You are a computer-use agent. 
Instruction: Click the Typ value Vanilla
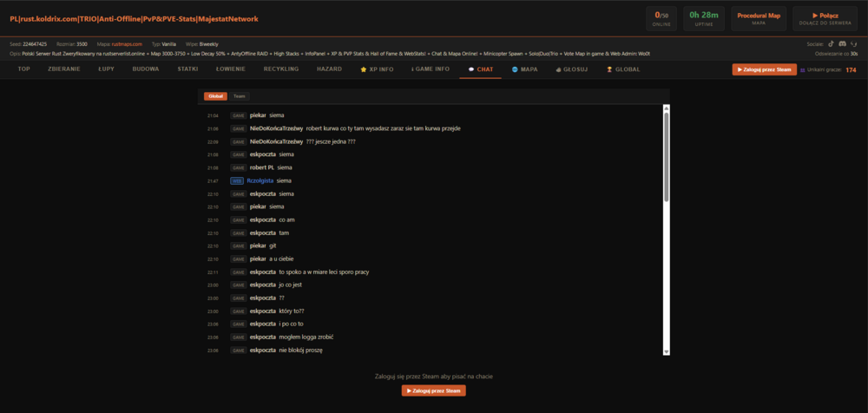pyautogui.click(x=169, y=43)
